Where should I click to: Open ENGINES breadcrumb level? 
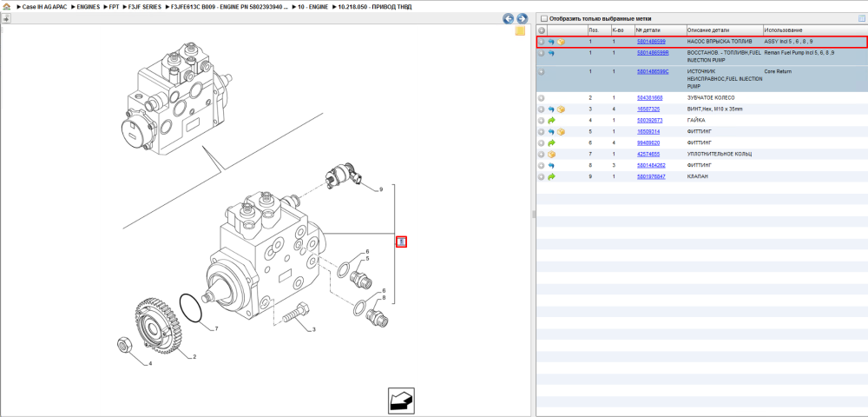(89, 7)
